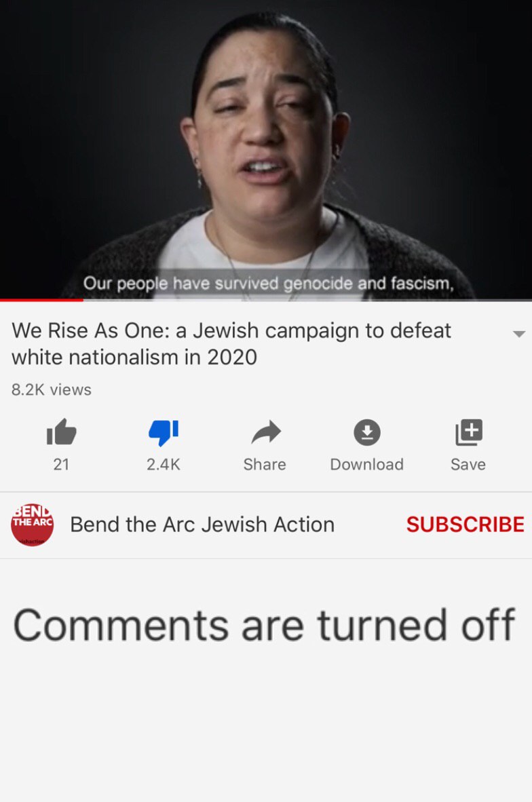532x802 pixels.
Task: Toggle the blue thumbs-down dislike icon
Action: click(x=163, y=433)
